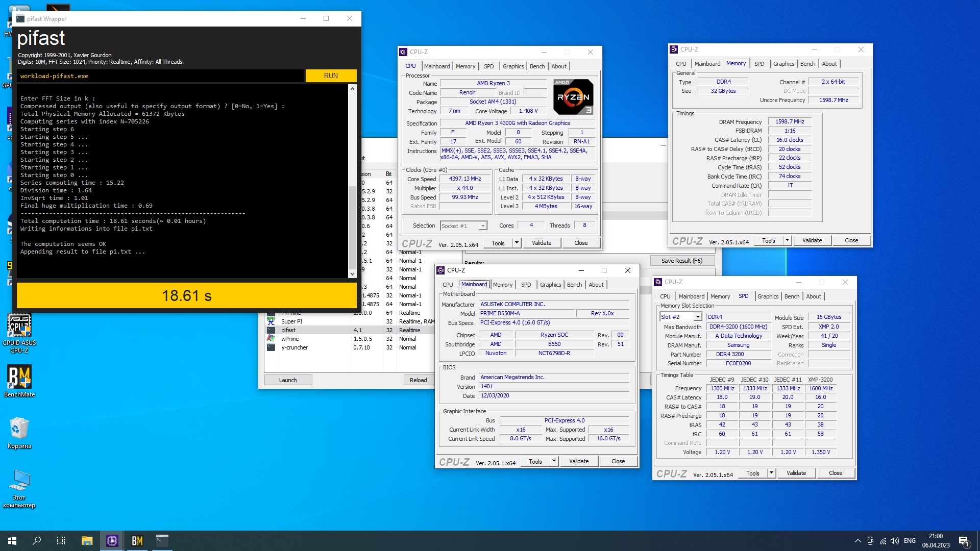
Task: Click the pifast Wrapper title bar icon
Action: click(20, 19)
